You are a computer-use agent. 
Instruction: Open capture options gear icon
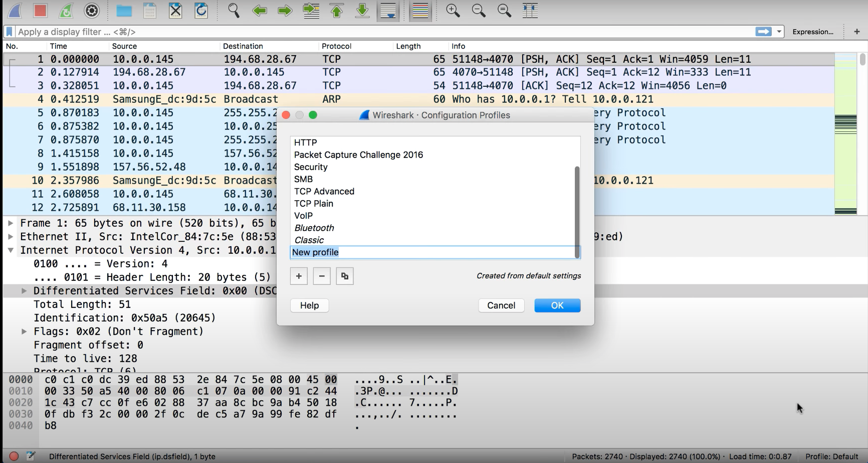(92, 11)
